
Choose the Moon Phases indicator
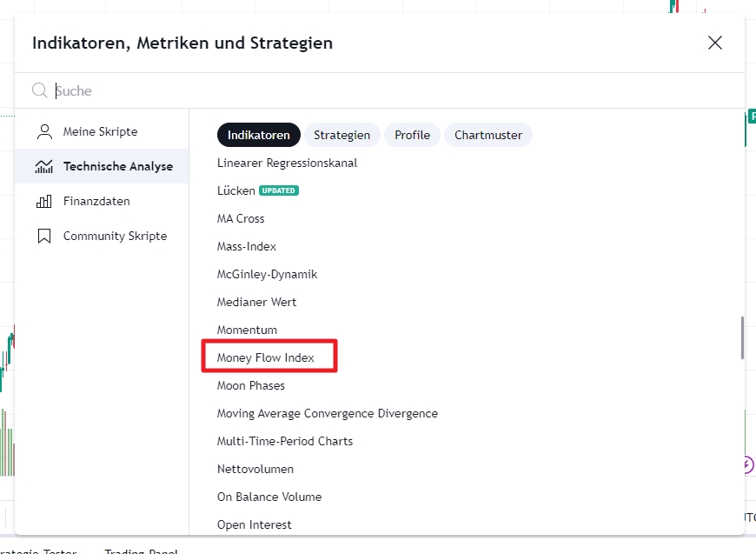(x=251, y=385)
